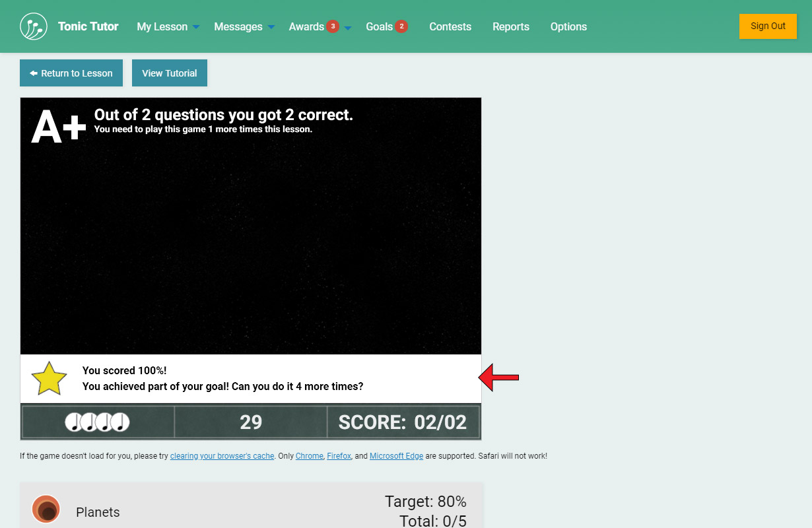Open the Contests menu item
Image resolution: width=812 pixels, height=528 pixels.
(450, 26)
